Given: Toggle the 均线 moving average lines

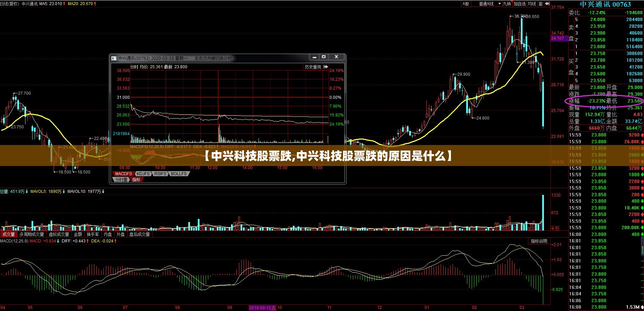Looking at the screenshot, I should (x=532, y=4).
